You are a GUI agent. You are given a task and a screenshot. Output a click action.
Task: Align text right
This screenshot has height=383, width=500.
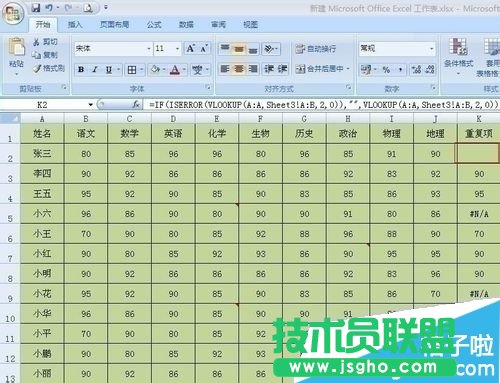253,69
